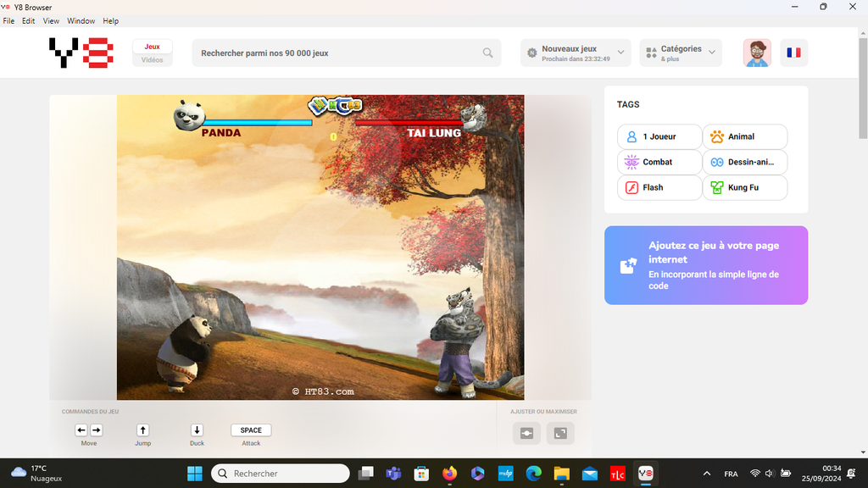Open Microsoft Edge in the taskbar
This screenshot has height=488, width=868.
tap(533, 474)
